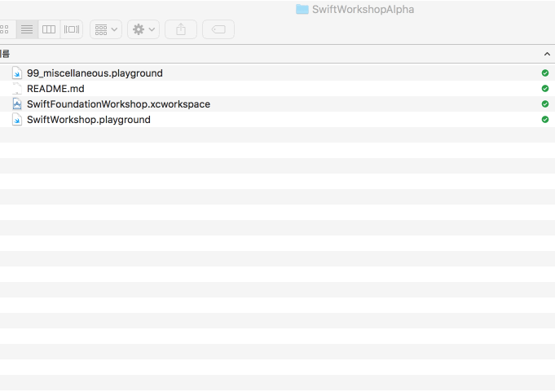
Task: Select 99_miscellaneous.playground file
Action: (x=277, y=73)
